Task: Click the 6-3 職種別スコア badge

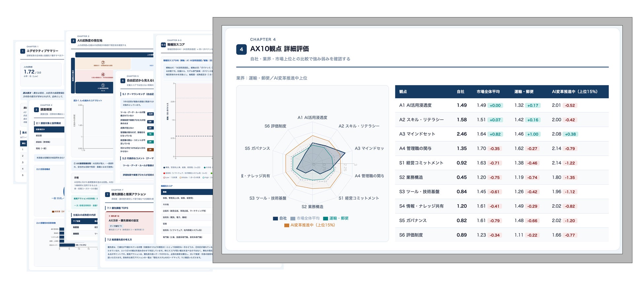Action: coord(163,45)
